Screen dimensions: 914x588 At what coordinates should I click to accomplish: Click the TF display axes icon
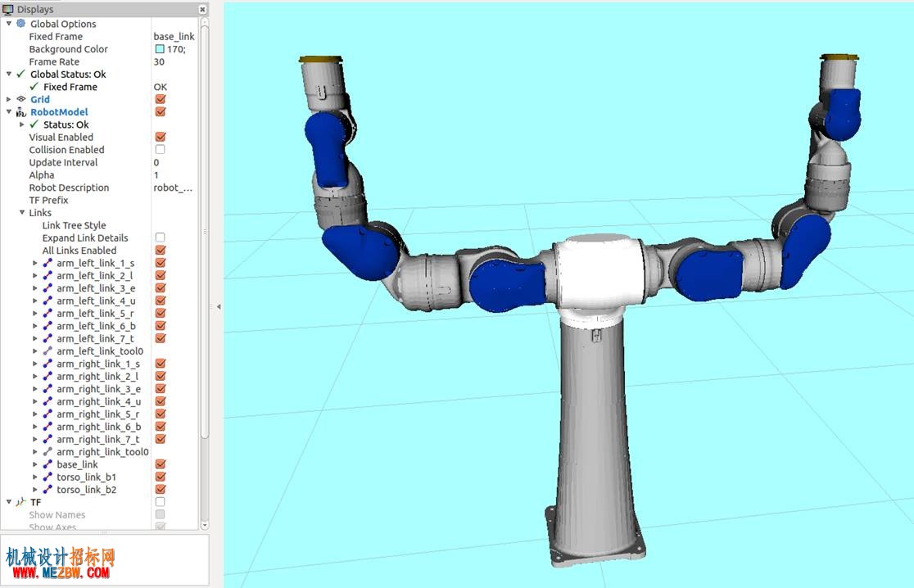[21, 502]
